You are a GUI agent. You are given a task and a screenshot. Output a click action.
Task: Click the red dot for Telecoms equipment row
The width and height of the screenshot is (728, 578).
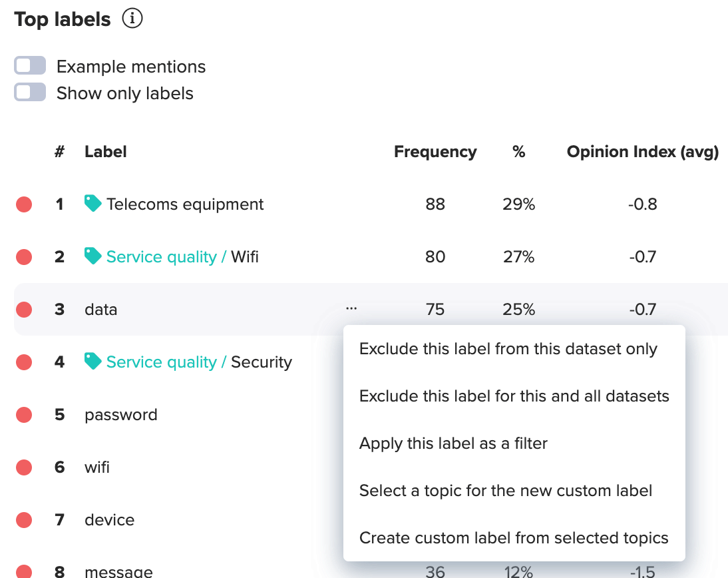(24, 204)
